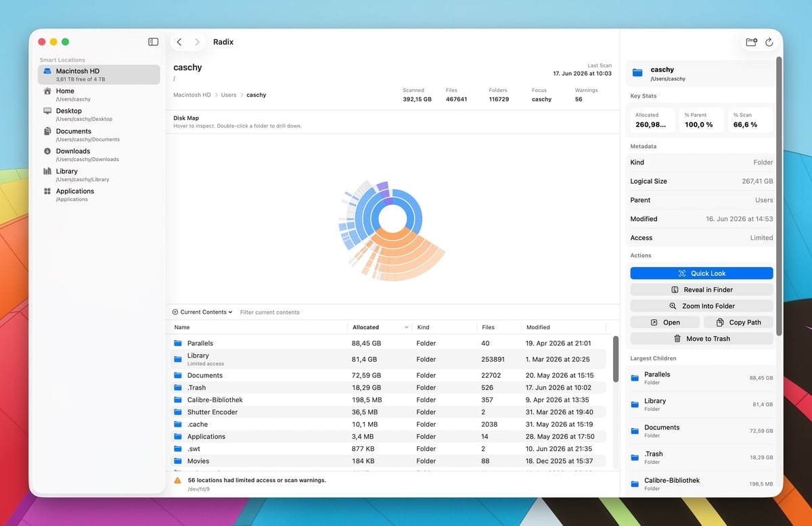Open the Library location in sidebar
This screenshot has width=812, height=526.
pyautogui.click(x=99, y=175)
